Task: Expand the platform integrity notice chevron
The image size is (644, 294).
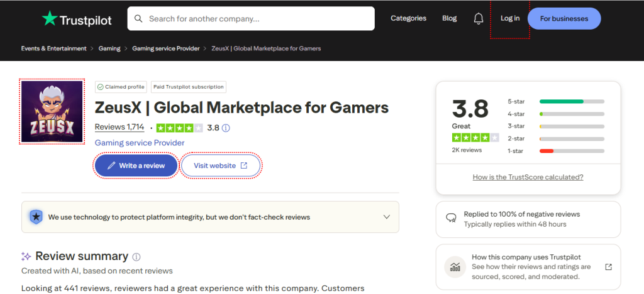Action: pyautogui.click(x=387, y=217)
